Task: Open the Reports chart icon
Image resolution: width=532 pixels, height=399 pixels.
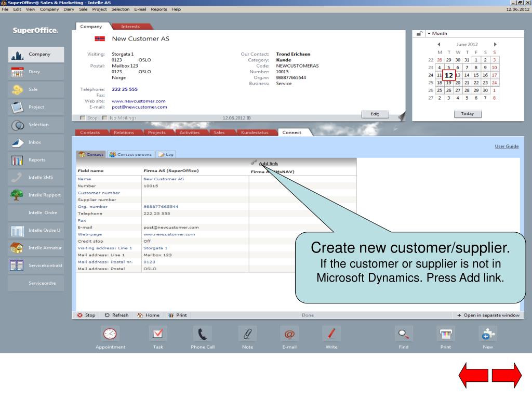Action: (17, 160)
